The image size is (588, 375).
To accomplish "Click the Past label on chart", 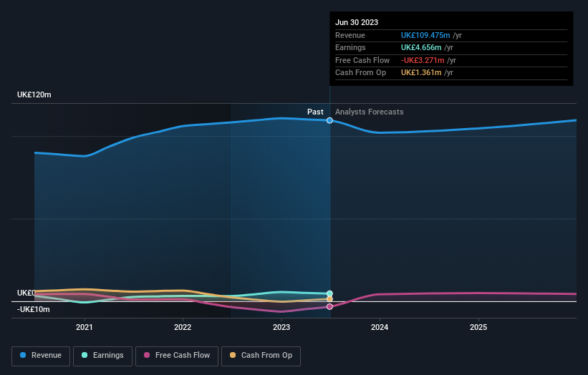I will (x=315, y=112).
